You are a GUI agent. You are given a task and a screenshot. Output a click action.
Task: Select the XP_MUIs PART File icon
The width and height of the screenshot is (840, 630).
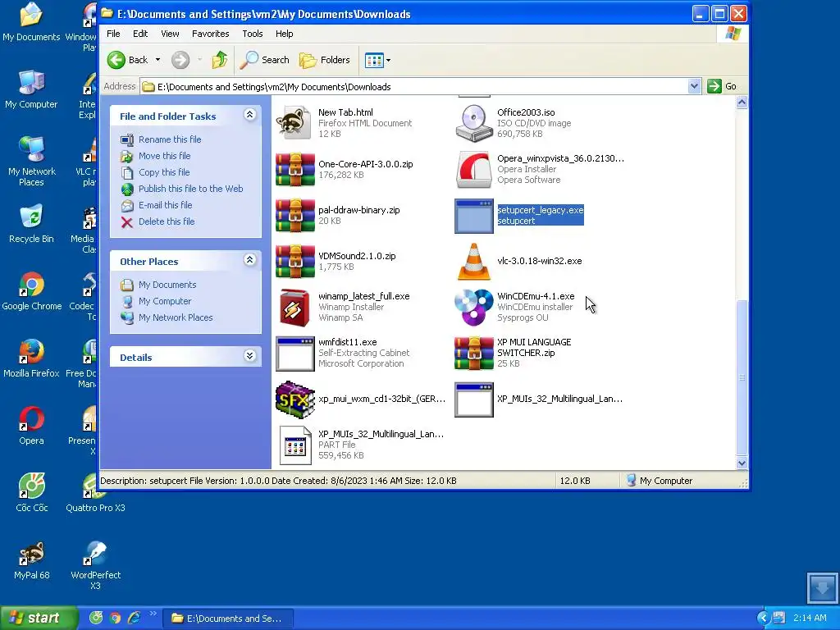[x=295, y=445]
